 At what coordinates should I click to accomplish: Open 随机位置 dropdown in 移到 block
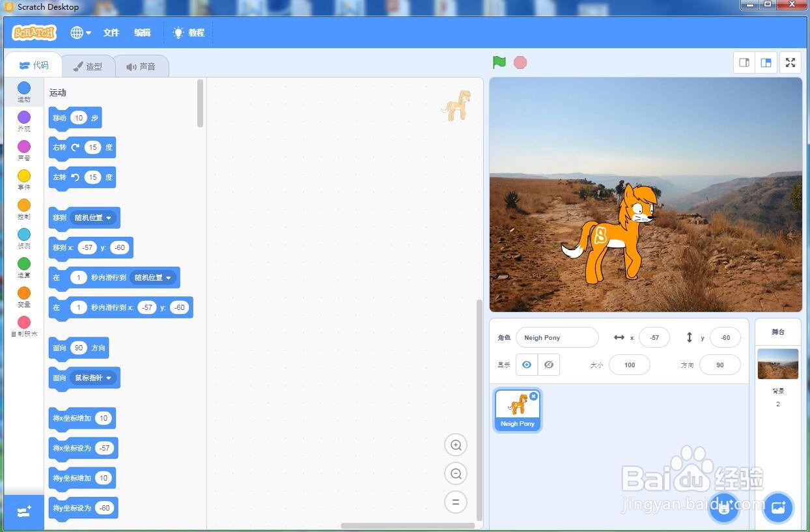[x=93, y=217]
